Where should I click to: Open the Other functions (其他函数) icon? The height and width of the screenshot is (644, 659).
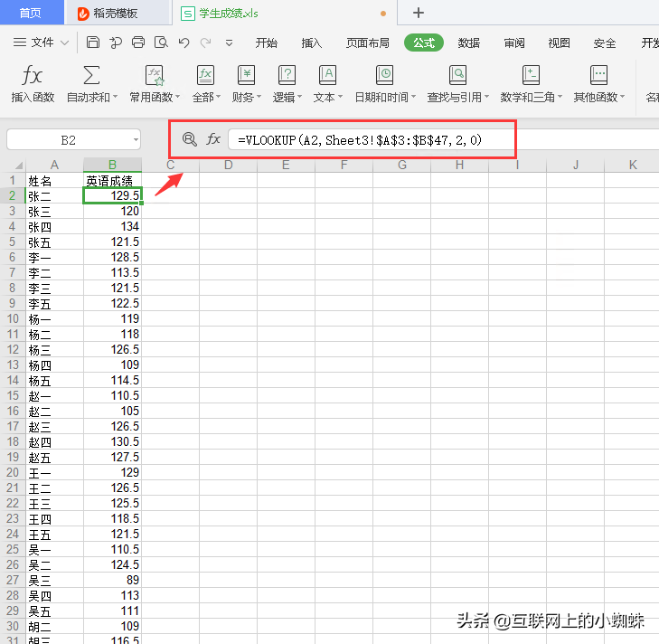tap(598, 76)
